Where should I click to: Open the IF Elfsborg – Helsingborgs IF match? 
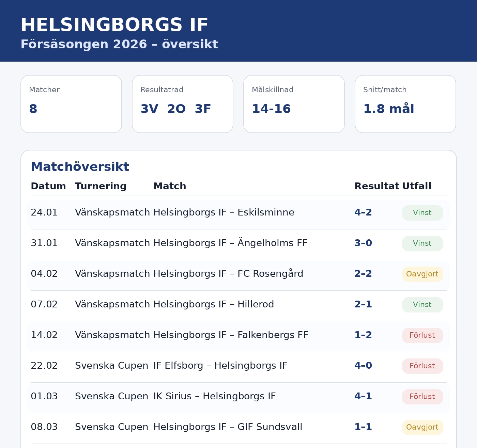click(x=220, y=366)
